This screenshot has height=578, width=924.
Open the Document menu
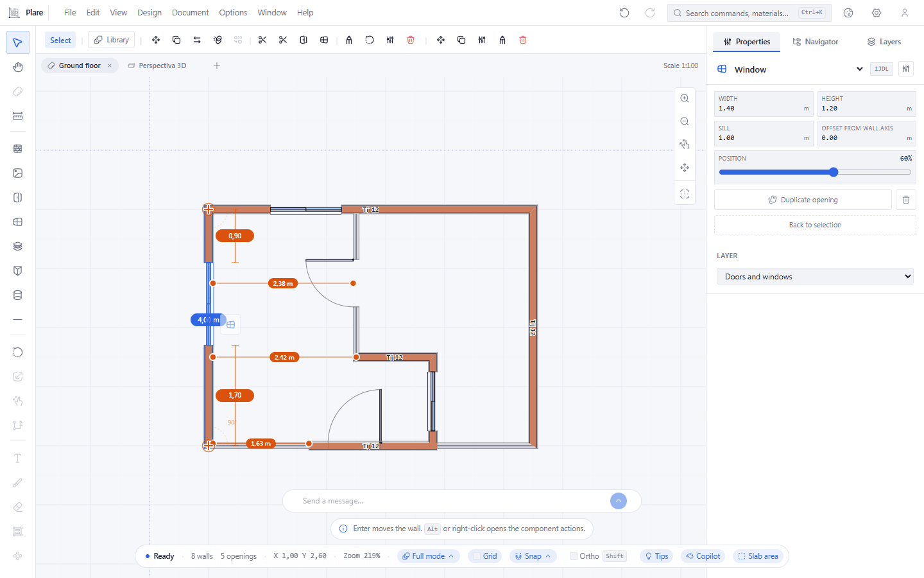[x=191, y=13]
